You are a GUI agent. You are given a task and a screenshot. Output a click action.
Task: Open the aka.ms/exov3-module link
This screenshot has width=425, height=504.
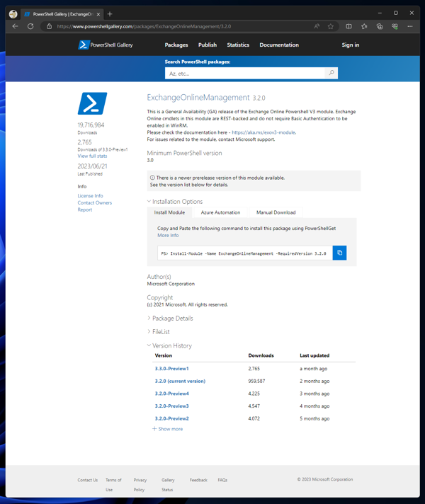(263, 132)
